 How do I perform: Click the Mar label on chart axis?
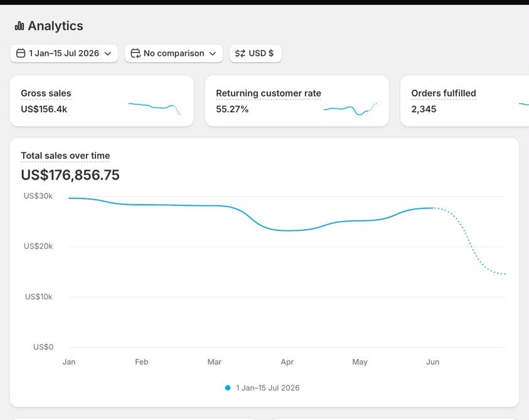(214, 362)
